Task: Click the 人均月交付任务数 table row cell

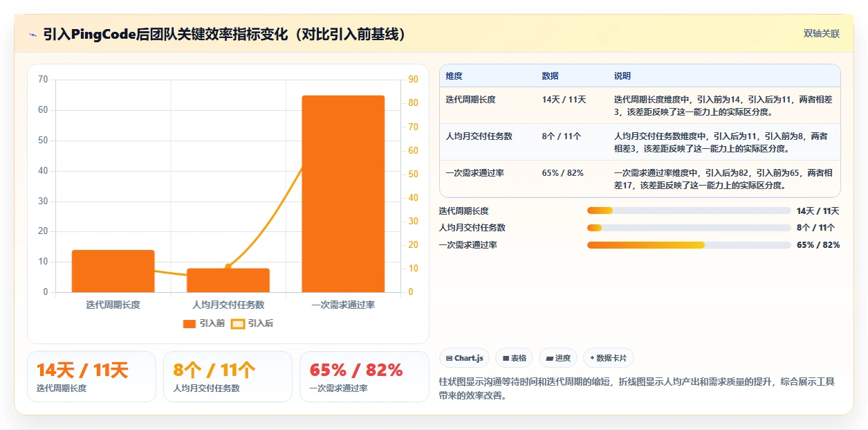Action: point(479,136)
